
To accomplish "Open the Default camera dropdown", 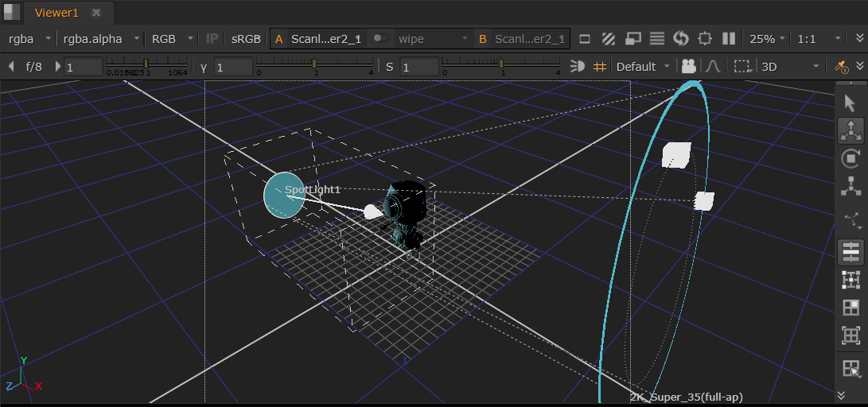I will point(643,67).
